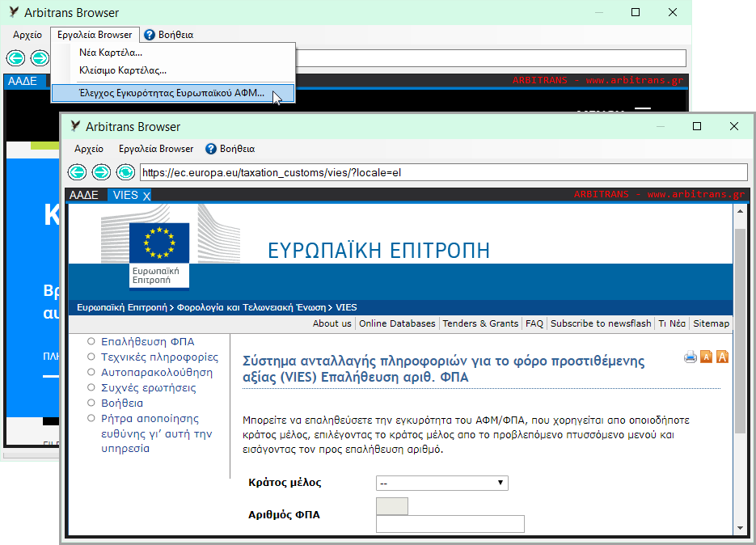Screen dimensions: 756x545
Task: Click the Συχνές ερωτήσεις sidebar link
Action: tap(149, 388)
